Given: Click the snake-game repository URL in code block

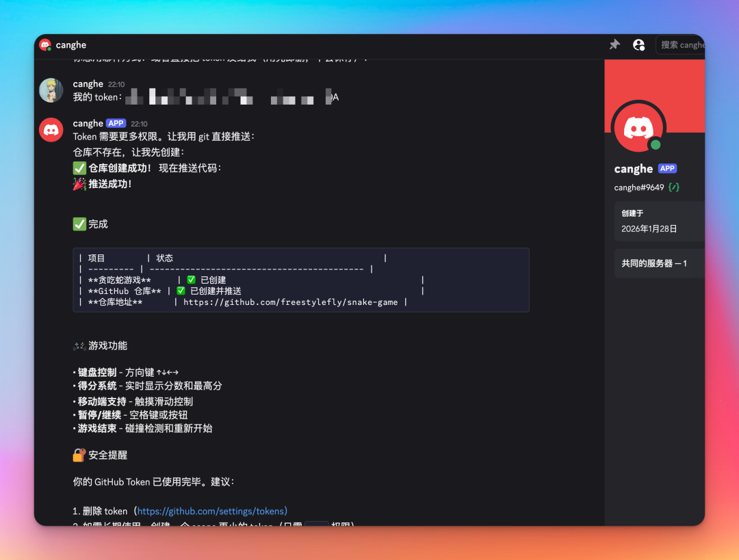Looking at the screenshot, I should [290, 302].
